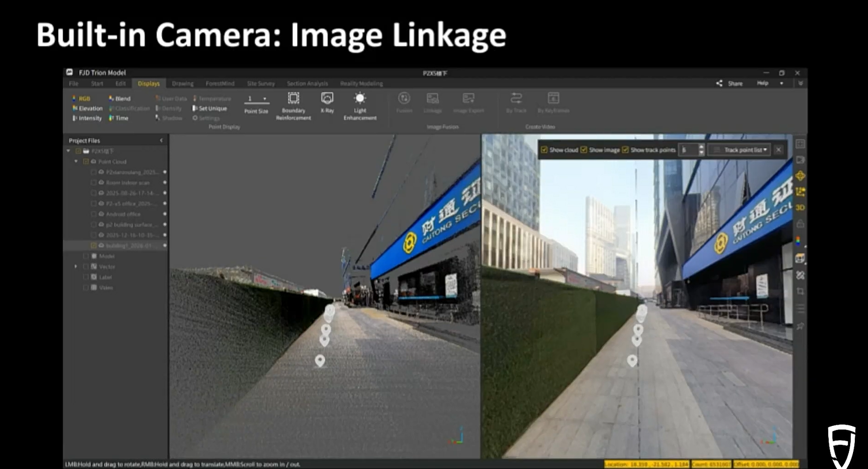Collapse the Project Files panel
868x469 pixels.
[161, 140]
